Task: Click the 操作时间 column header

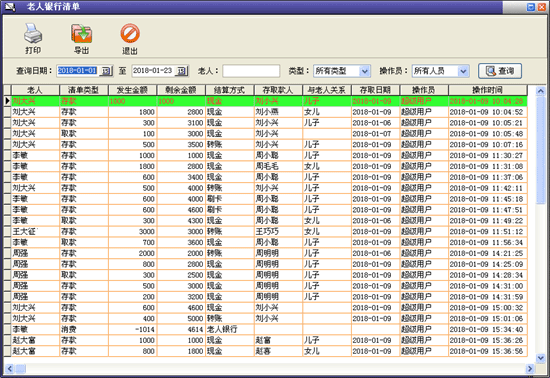Action: 487,90
